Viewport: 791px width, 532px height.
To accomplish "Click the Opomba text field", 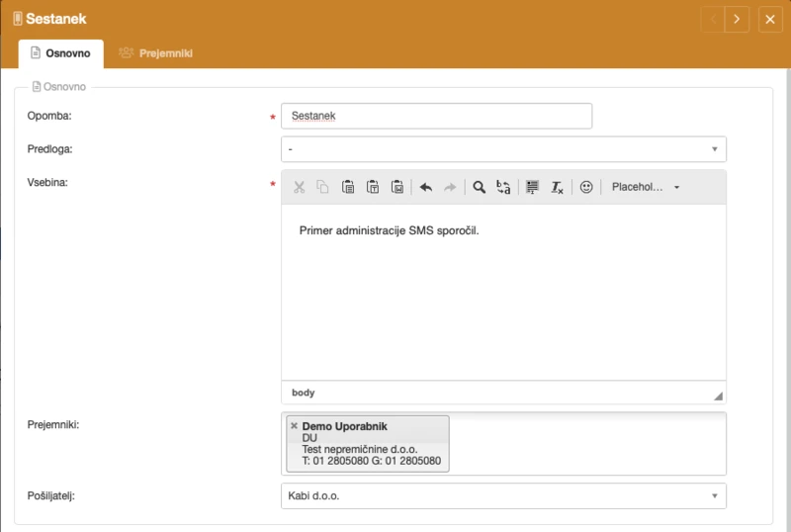I will pos(436,116).
